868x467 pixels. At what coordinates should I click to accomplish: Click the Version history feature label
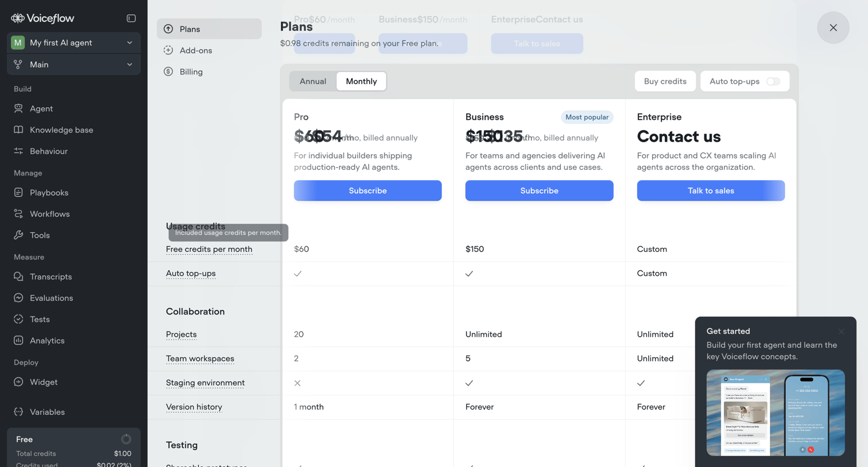coord(194,407)
